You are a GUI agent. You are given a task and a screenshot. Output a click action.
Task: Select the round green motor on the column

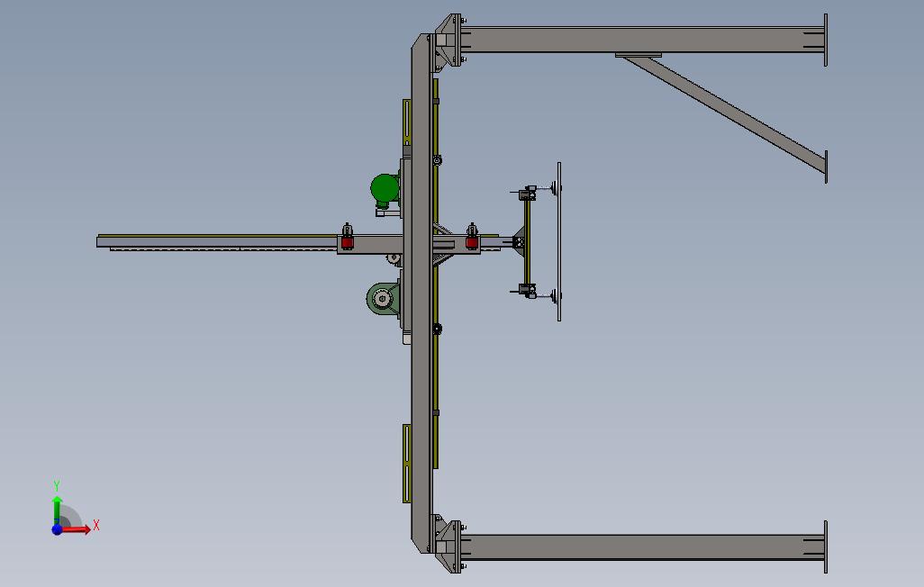[x=385, y=188]
